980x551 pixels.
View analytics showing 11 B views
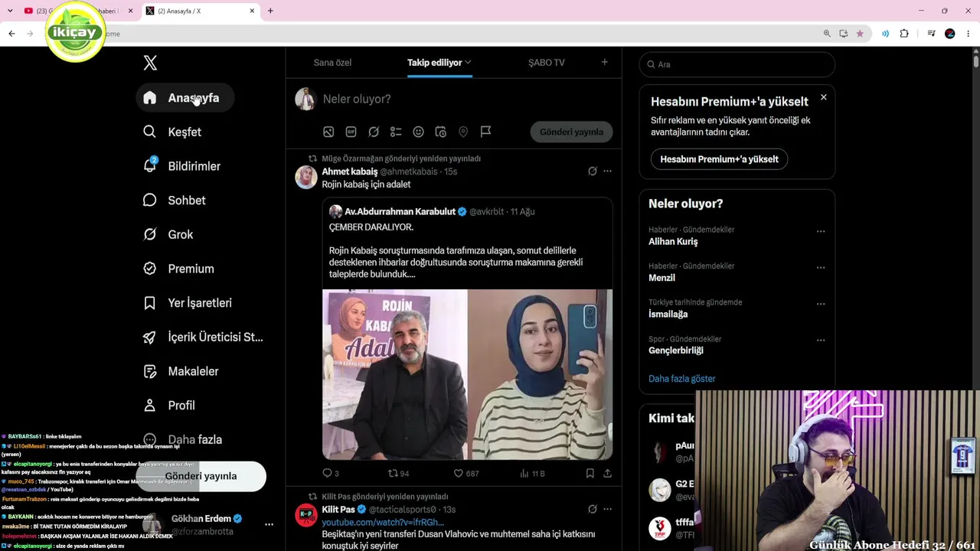532,474
